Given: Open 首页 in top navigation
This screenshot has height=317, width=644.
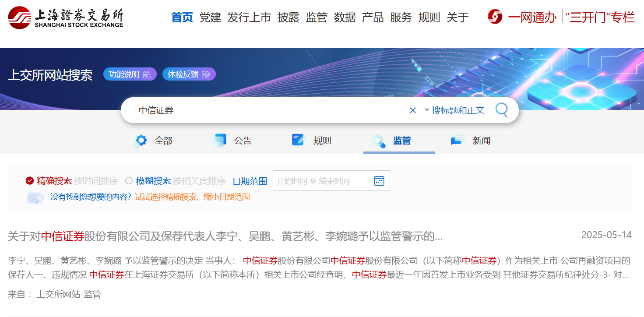Looking at the screenshot, I should pos(182,18).
